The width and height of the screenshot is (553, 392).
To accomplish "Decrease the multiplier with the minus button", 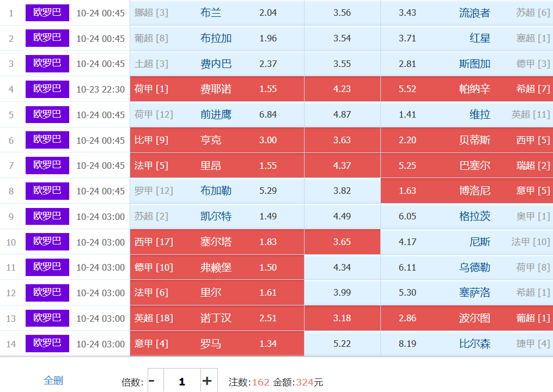I will [152, 381].
